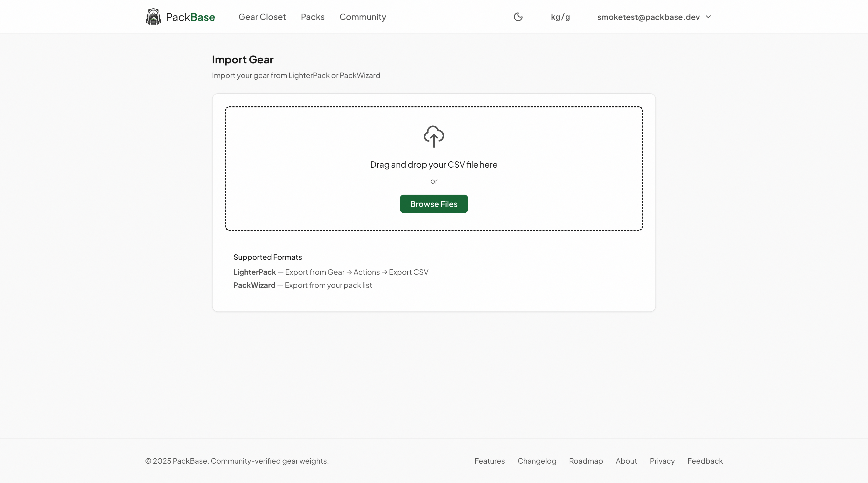Click the cloud upload icon

(x=434, y=137)
